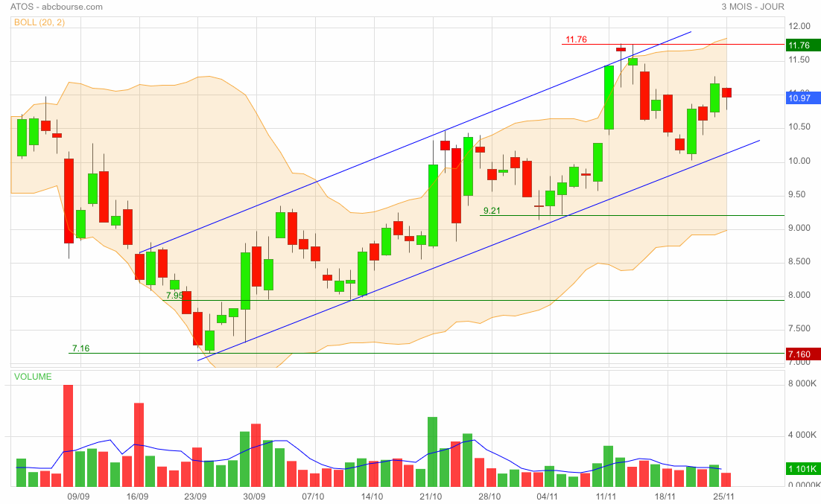The image size is (821, 504).
Task: Click the 04/11 date label
Action: tap(547, 497)
